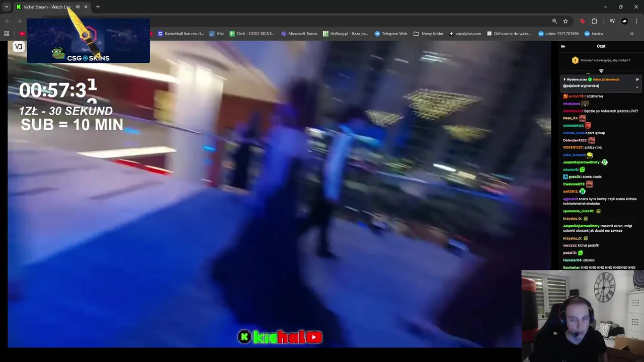Viewport: 644px width, 362px height.
Task: Open a new browser tab
Action: click(x=98, y=7)
